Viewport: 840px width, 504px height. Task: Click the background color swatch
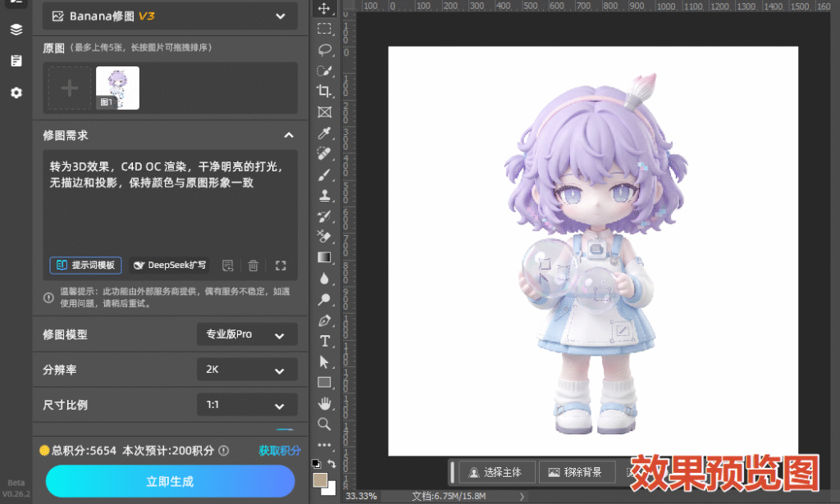pos(331,489)
